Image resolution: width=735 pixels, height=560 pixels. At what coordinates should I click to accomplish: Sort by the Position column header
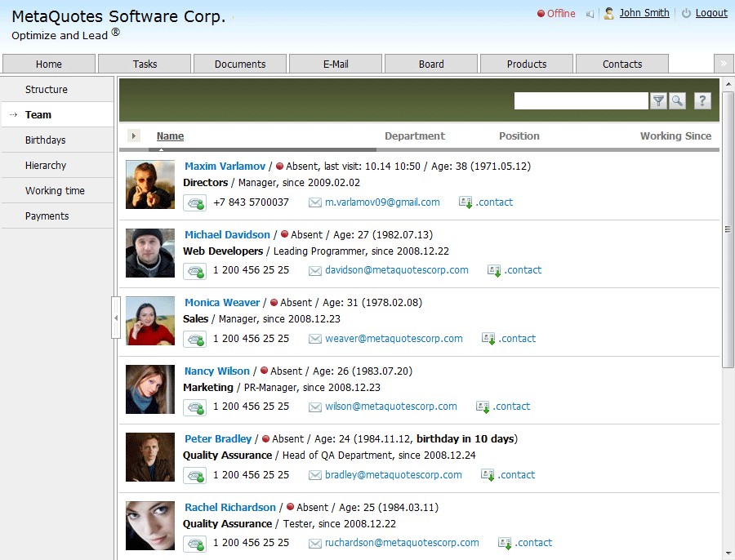pos(519,136)
